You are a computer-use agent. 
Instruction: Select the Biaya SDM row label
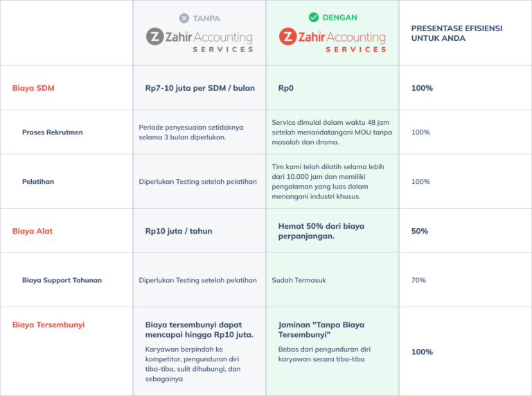tap(33, 88)
